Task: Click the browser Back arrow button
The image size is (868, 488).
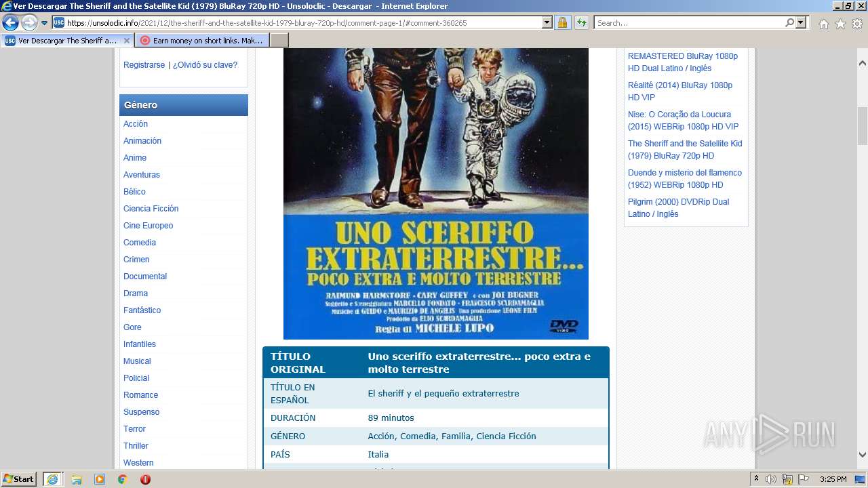Action: (x=10, y=23)
